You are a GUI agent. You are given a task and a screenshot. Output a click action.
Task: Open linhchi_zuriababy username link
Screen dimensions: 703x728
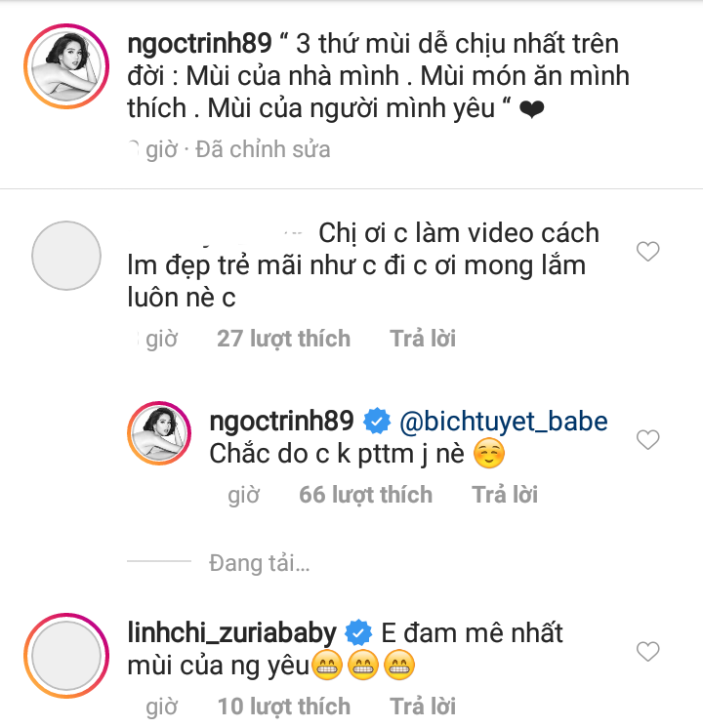[x=232, y=630]
